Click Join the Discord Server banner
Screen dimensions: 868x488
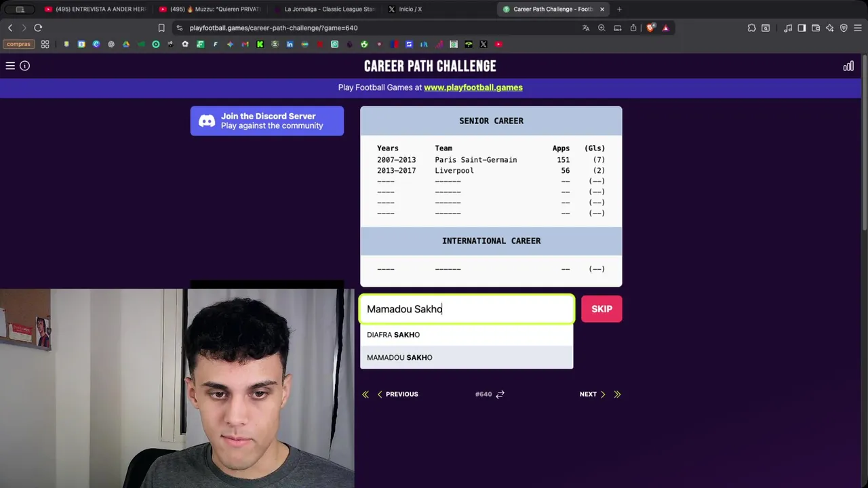[x=267, y=121]
